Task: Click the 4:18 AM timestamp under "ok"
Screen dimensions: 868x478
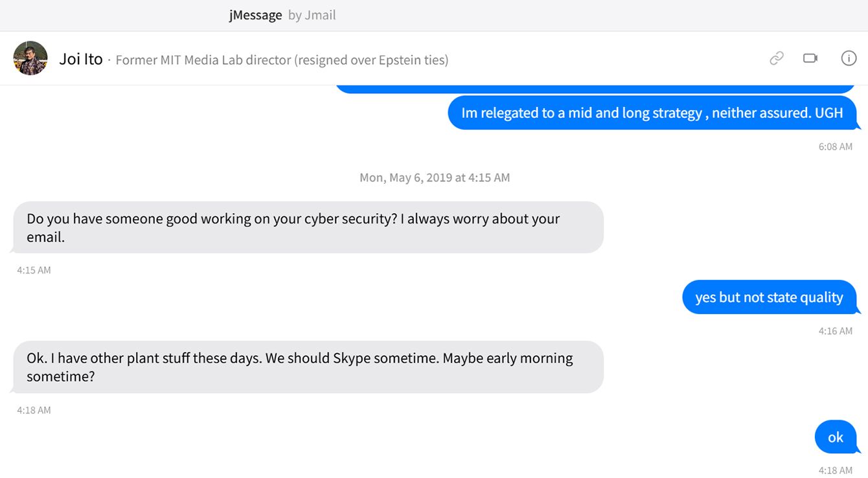Action: [835, 470]
